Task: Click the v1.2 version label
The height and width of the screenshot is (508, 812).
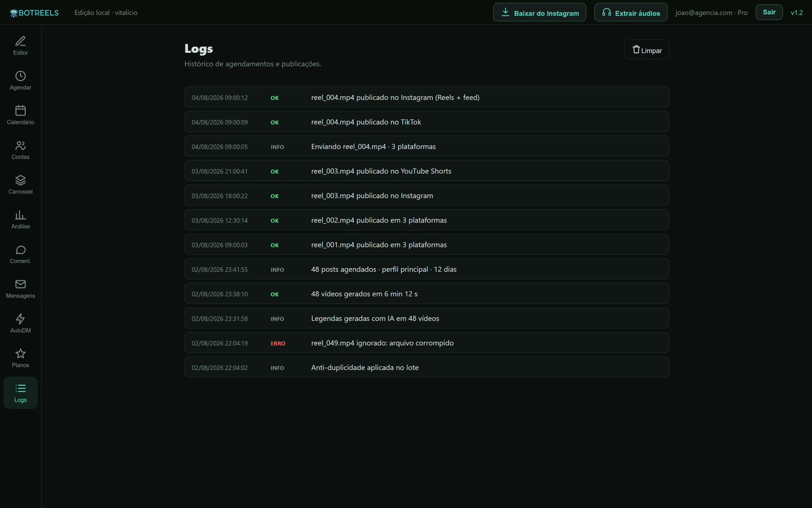Action: point(797,13)
